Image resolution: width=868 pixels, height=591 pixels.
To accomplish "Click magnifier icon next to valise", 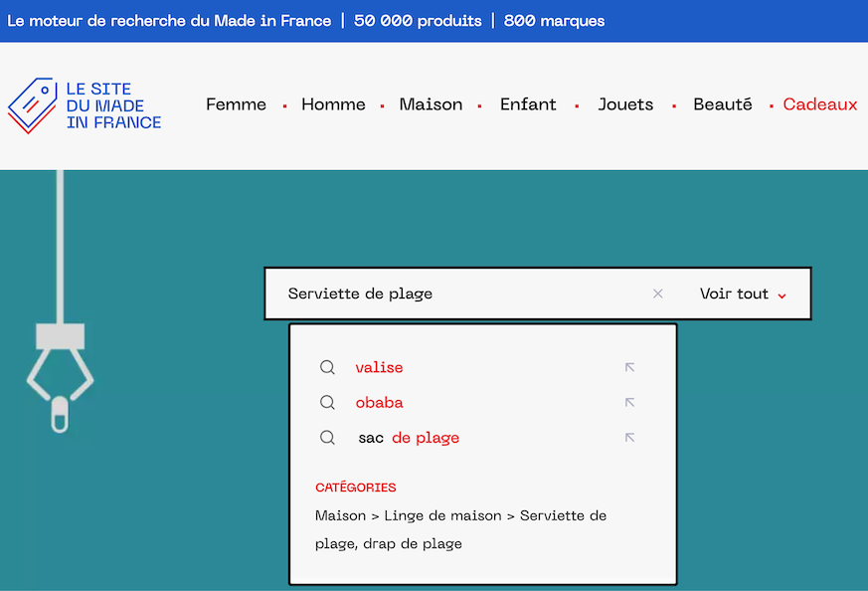I will click(x=327, y=367).
